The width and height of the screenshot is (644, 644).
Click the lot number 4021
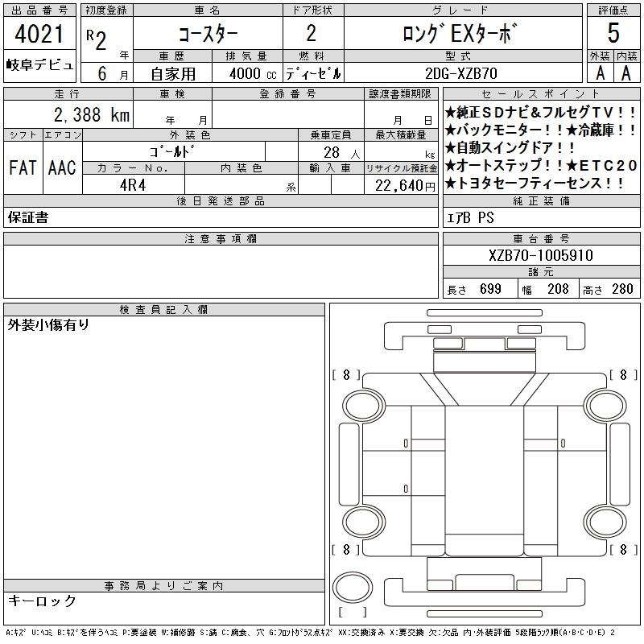coord(39,34)
